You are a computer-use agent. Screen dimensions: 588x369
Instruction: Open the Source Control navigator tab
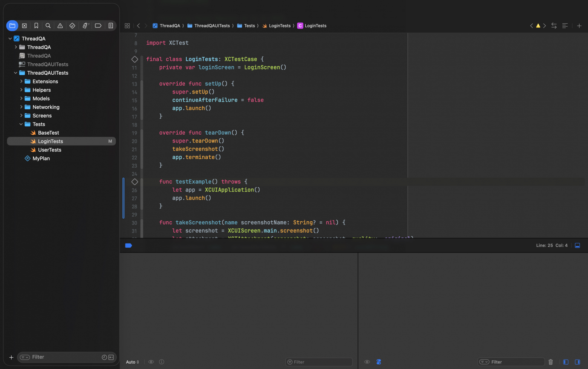pos(24,26)
